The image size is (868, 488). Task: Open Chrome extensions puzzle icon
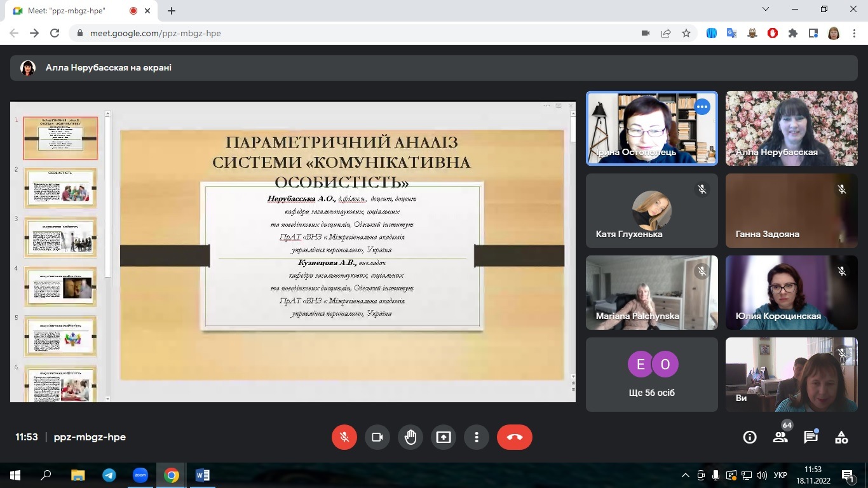[x=793, y=33]
